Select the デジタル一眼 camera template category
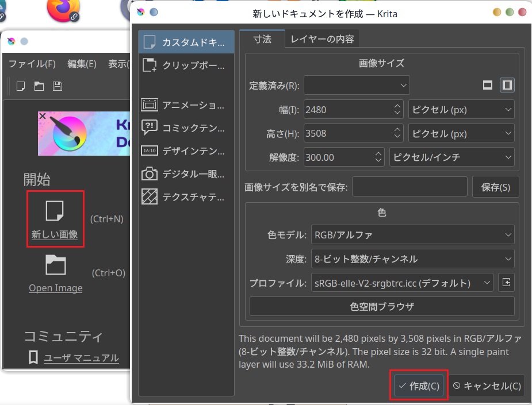The width and height of the screenshot is (532, 405). point(186,173)
